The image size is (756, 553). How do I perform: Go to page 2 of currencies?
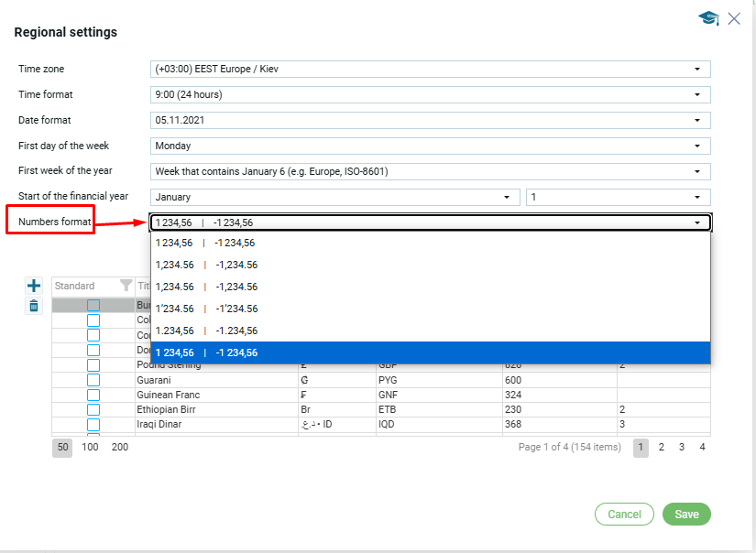tap(662, 447)
